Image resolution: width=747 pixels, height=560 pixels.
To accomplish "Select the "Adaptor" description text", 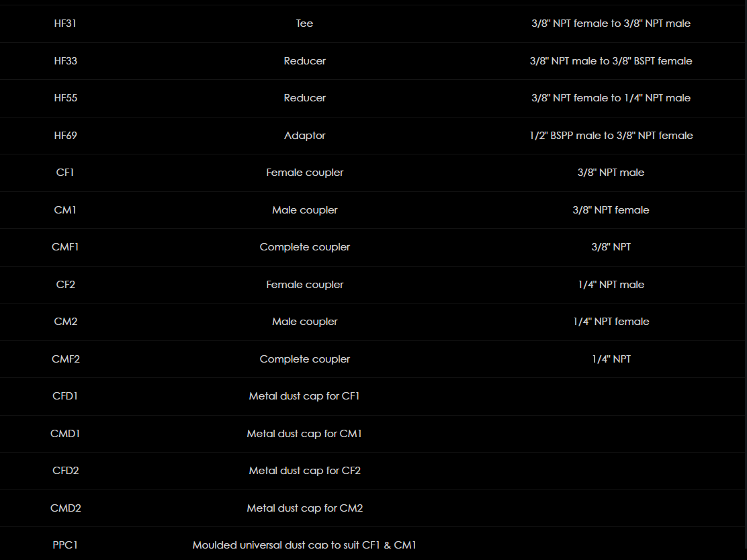I will (304, 136).
